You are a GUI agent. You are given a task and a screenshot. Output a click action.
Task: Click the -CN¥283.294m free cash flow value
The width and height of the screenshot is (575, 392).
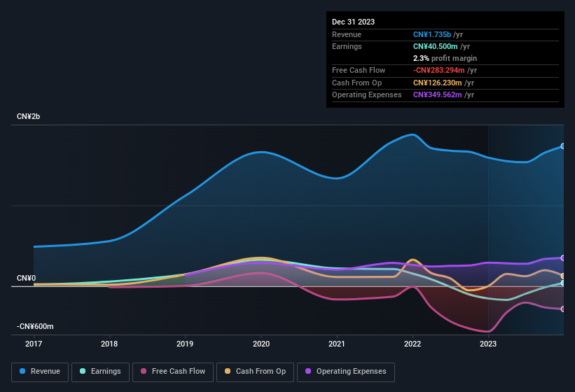coord(439,70)
